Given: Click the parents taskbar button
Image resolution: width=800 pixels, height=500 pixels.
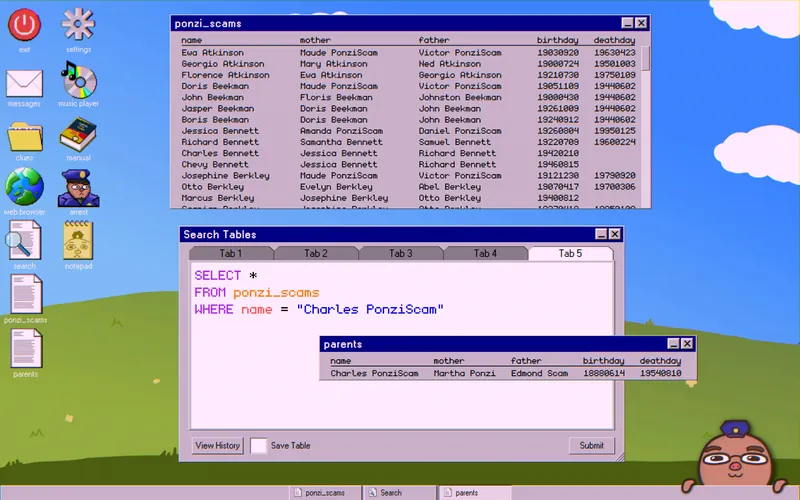Looking at the screenshot, I should coord(474,492).
